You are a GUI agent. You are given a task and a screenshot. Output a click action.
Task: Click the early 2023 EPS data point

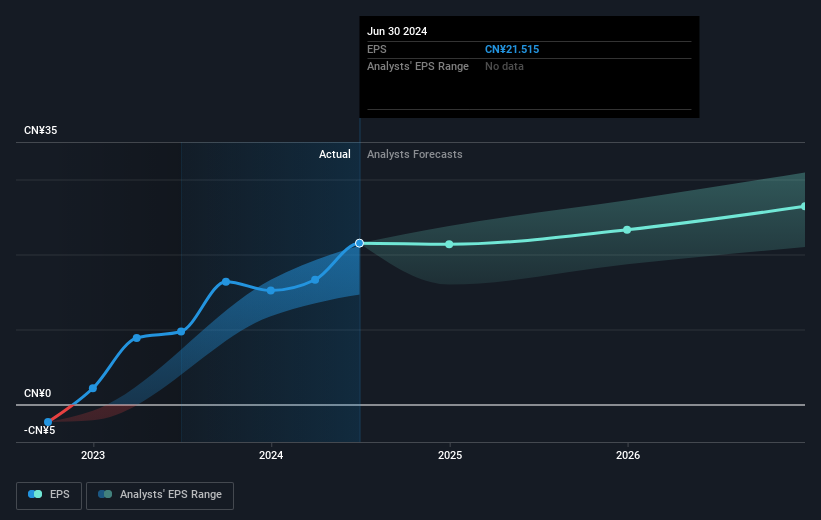(93, 388)
